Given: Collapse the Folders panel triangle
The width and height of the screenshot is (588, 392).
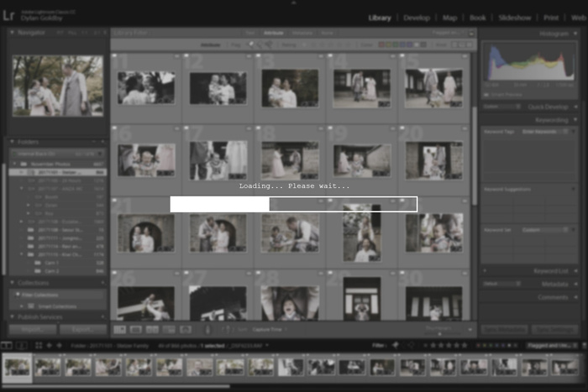Looking at the screenshot, I should click(11, 142).
